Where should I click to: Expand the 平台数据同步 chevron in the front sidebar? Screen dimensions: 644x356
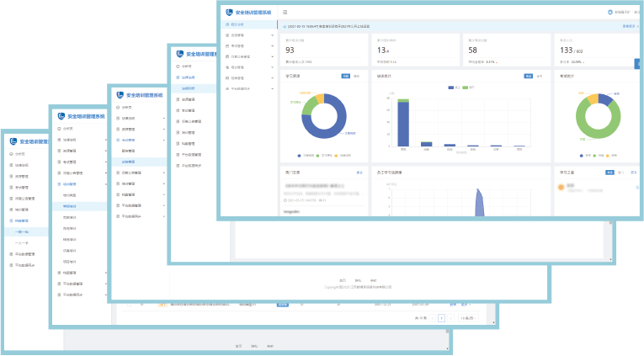[272, 88]
